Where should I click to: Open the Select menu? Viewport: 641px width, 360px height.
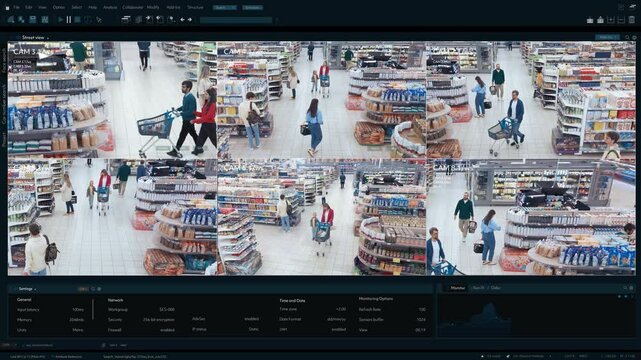point(76,7)
